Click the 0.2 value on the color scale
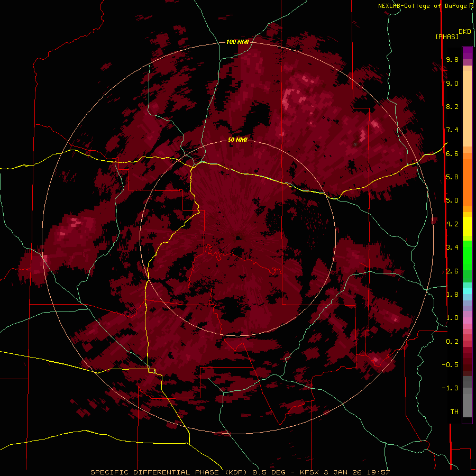The width and height of the screenshot is (476, 476). click(452, 342)
